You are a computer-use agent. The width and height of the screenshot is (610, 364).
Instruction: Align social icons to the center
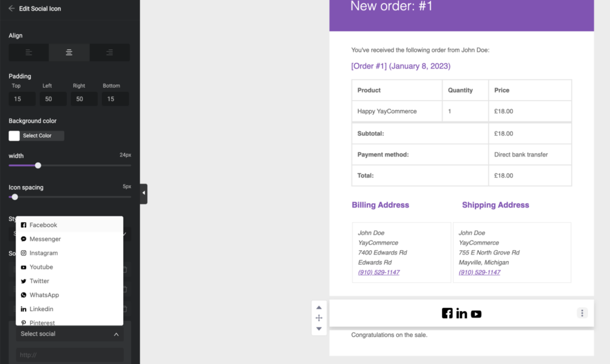[69, 52]
